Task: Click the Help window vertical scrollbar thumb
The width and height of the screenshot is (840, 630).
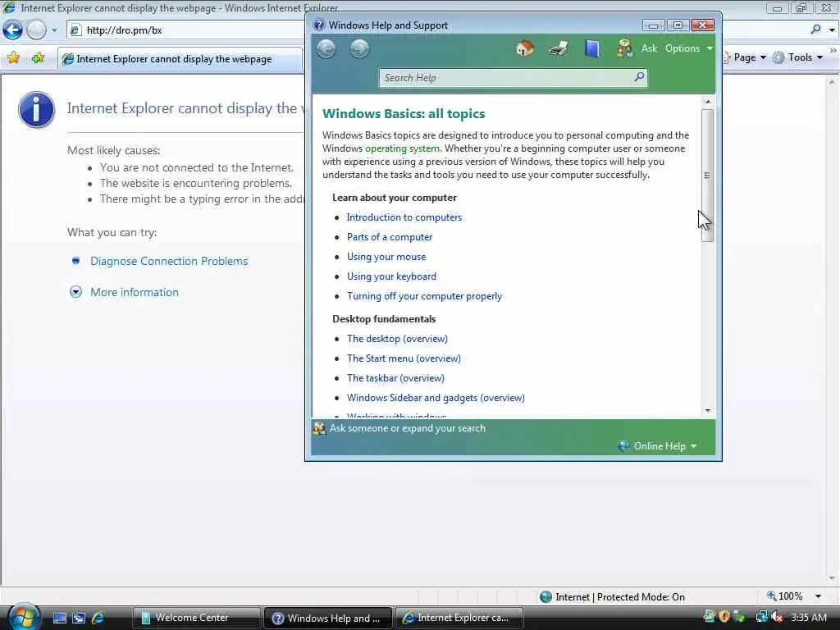Action: click(707, 176)
